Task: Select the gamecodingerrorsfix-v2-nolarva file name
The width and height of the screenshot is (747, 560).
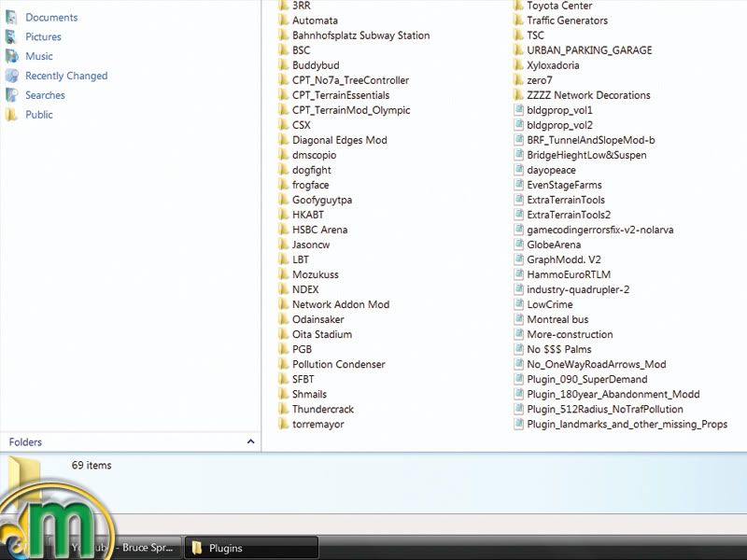Action: [x=600, y=230]
